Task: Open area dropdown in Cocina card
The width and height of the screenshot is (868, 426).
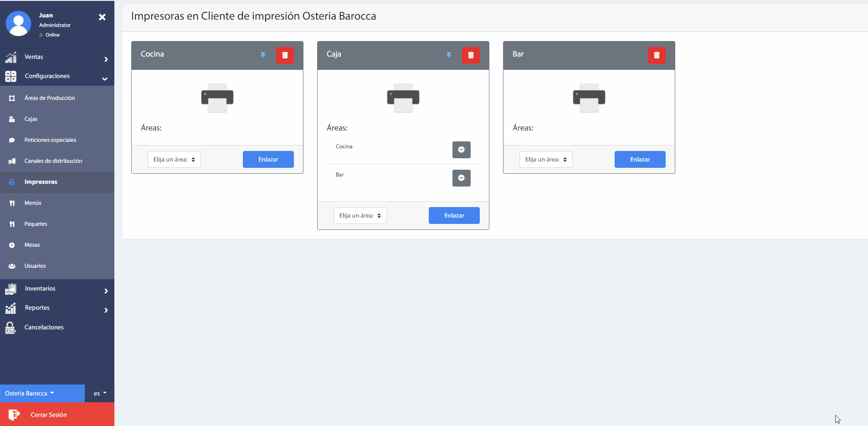Action: tap(174, 160)
